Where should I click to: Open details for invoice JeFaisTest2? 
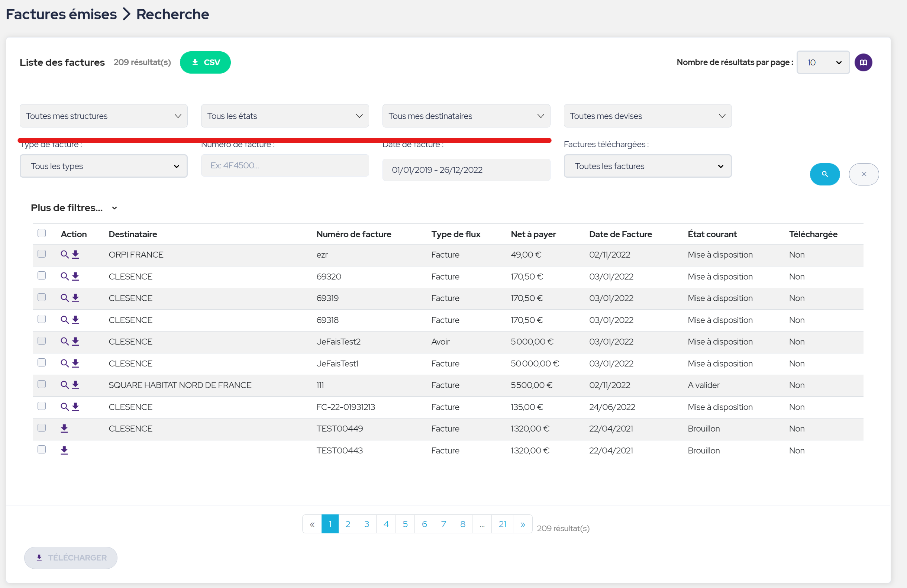[x=64, y=342]
